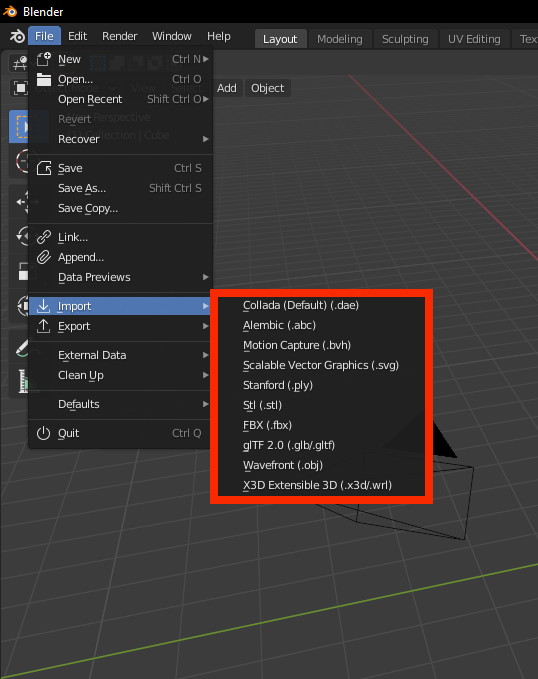Screen dimensions: 538x679
Task: Expand the Recover submenu
Action: click(x=121, y=139)
